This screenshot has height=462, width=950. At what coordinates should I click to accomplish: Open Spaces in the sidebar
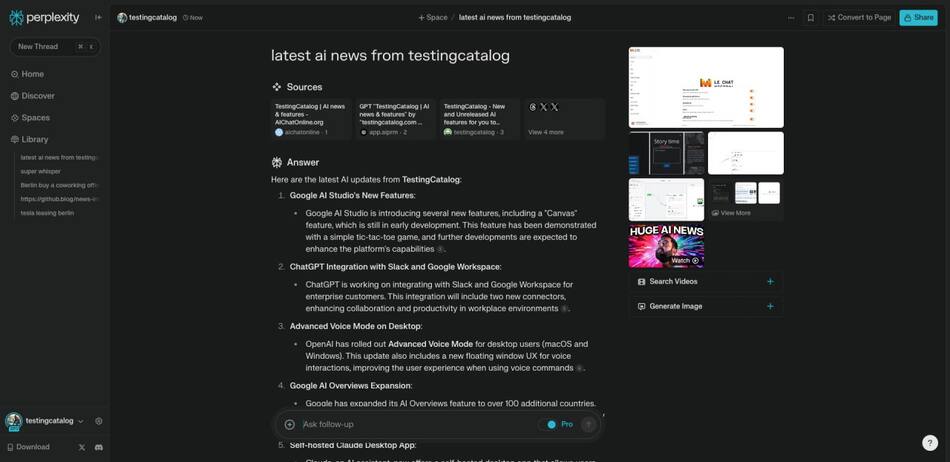[x=35, y=118]
